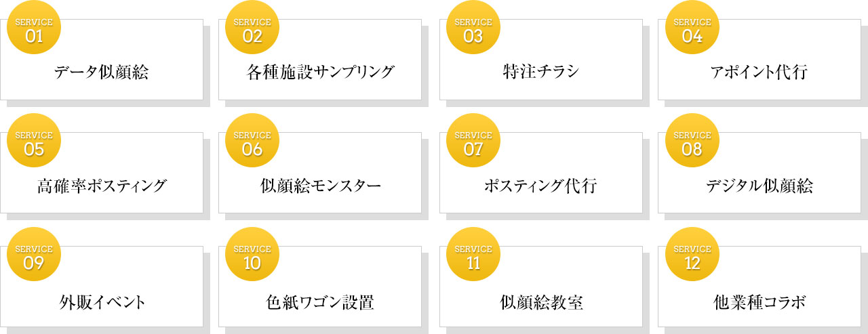Click the SERVICE 03 circle badge

point(473,27)
